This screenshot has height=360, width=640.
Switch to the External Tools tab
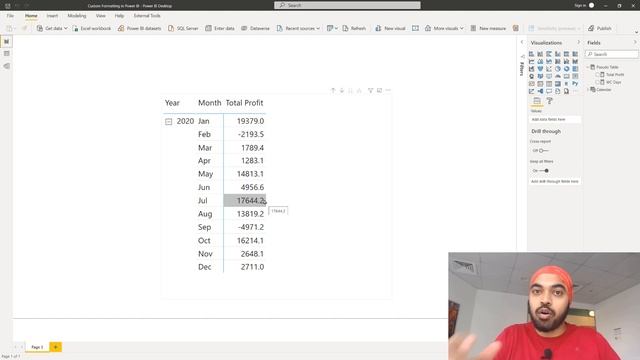(147, 16)
